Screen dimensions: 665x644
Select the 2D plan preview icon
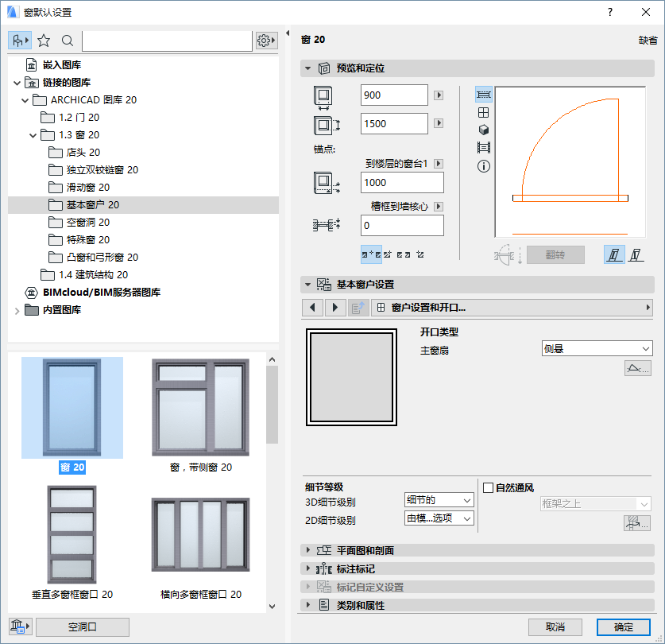click(483, 94)
